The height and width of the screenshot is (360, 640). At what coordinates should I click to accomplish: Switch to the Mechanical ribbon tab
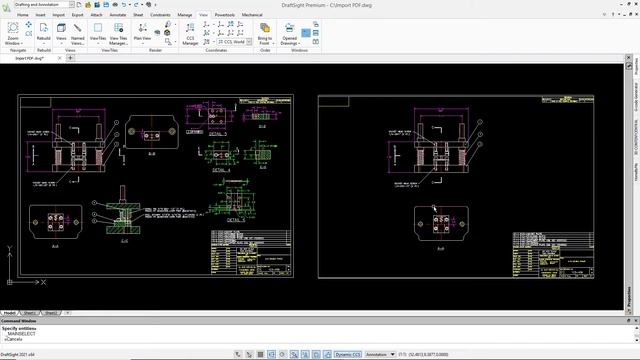coord(252,15)
